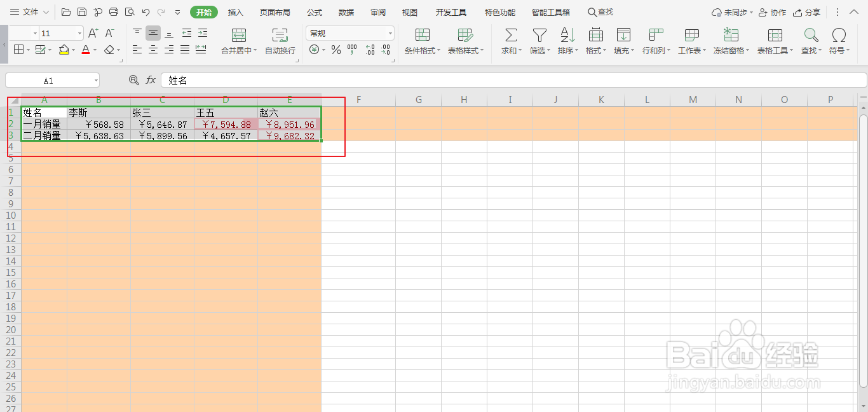Viewport: 868px width, 412px height.
Task: Decrease decimal places icon
Action: [386, 50]
